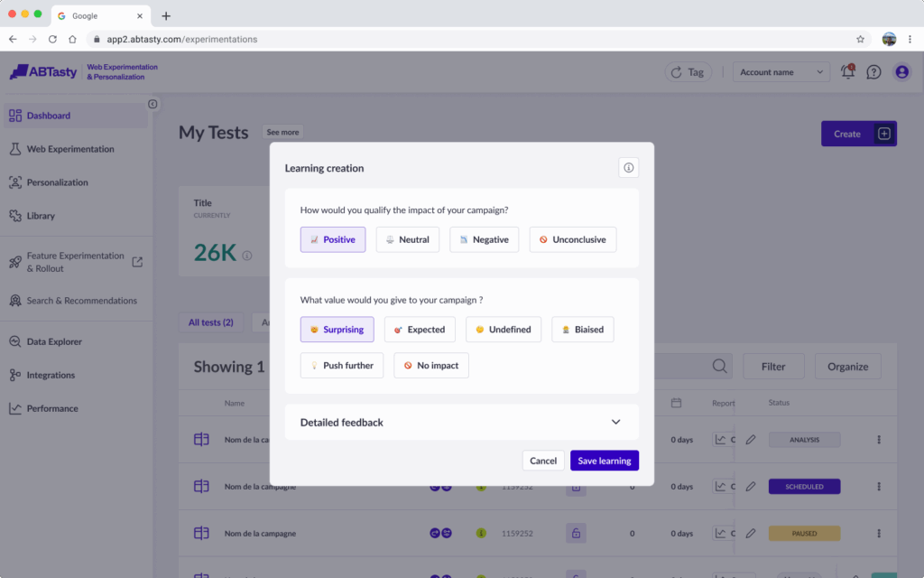The height and width of the screenshot is (578, 924).
Task: Choose the Expected value option
Action: (420, 330)
